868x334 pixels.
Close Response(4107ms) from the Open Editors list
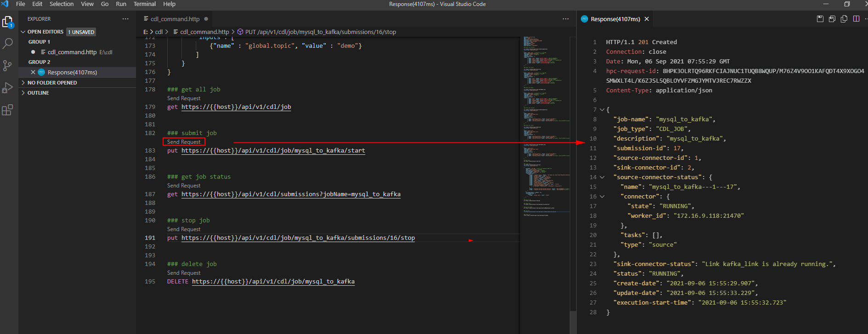tap(33, 72)
